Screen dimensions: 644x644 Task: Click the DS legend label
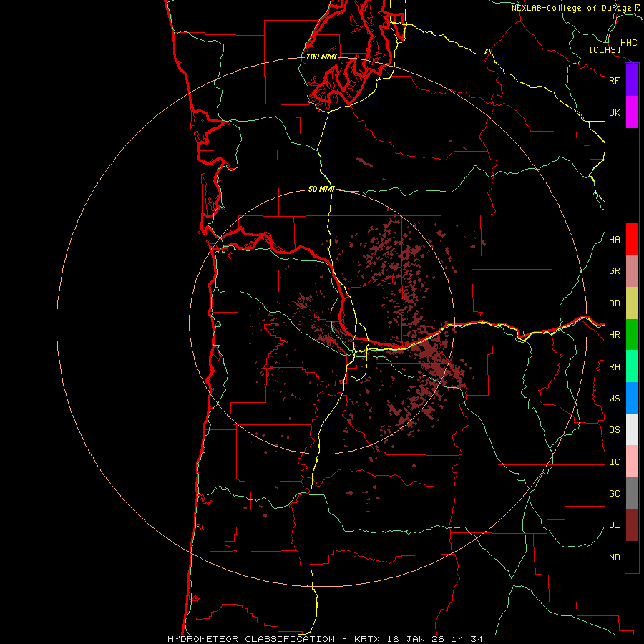pos(614,430)
